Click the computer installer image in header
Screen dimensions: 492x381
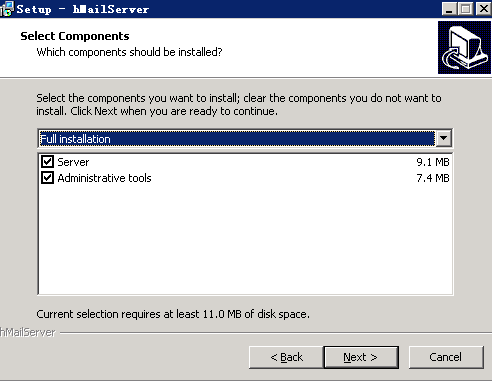(464, 47)
